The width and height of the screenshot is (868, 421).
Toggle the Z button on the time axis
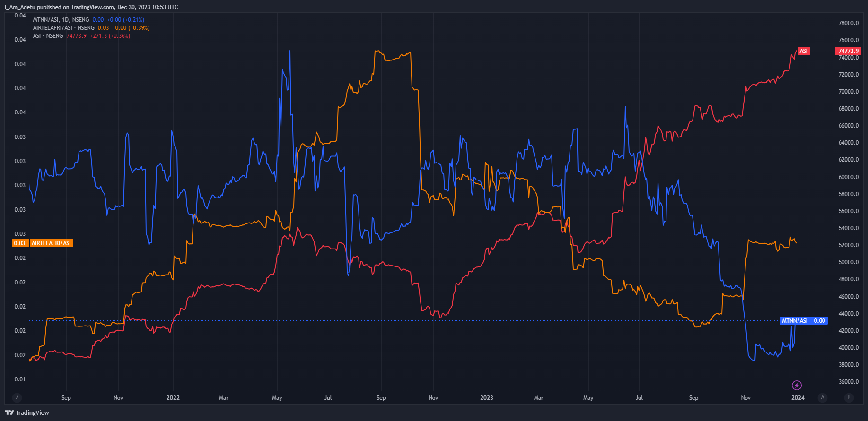point(17,397)
